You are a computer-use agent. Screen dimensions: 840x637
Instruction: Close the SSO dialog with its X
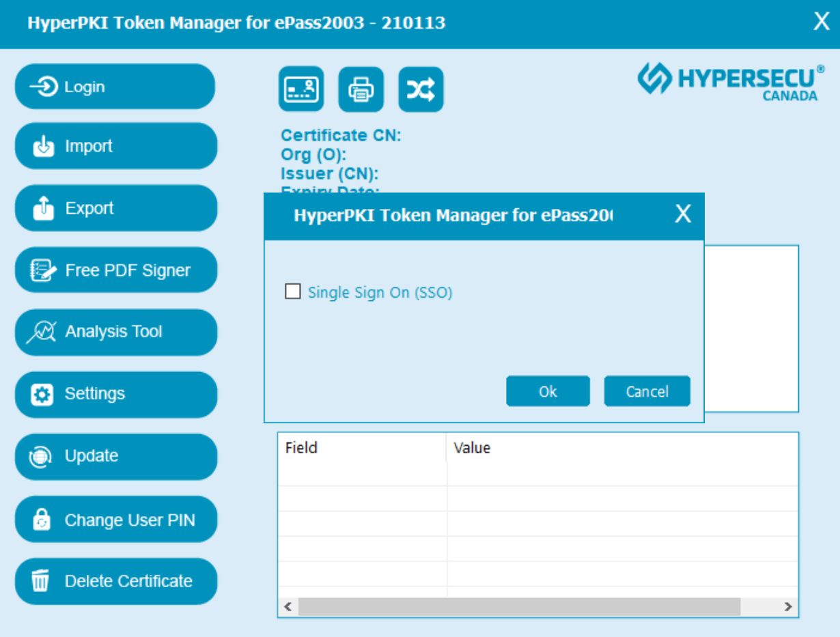coord(683,214)
